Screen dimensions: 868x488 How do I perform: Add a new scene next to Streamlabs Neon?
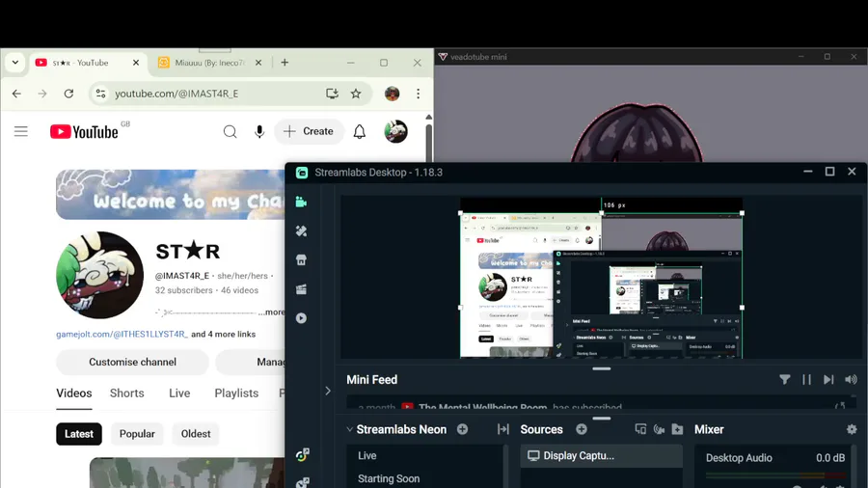[462, 429]
